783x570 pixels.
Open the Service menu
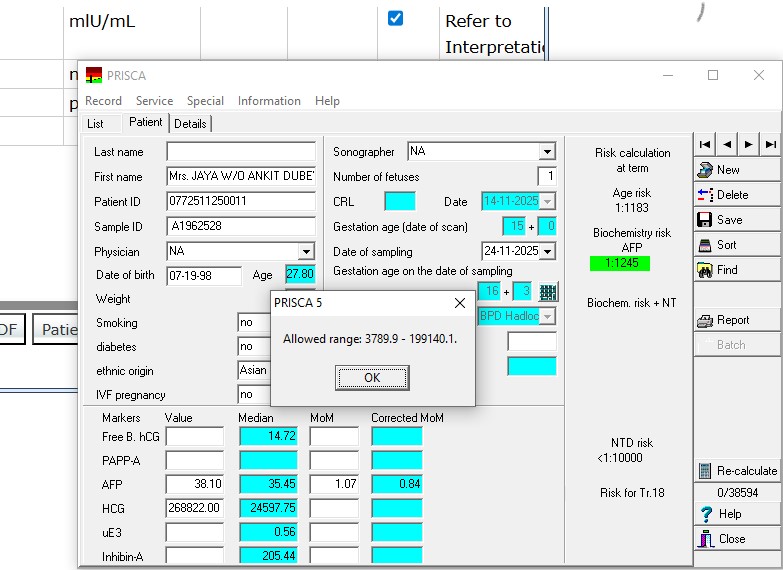[x=154, y=101]
